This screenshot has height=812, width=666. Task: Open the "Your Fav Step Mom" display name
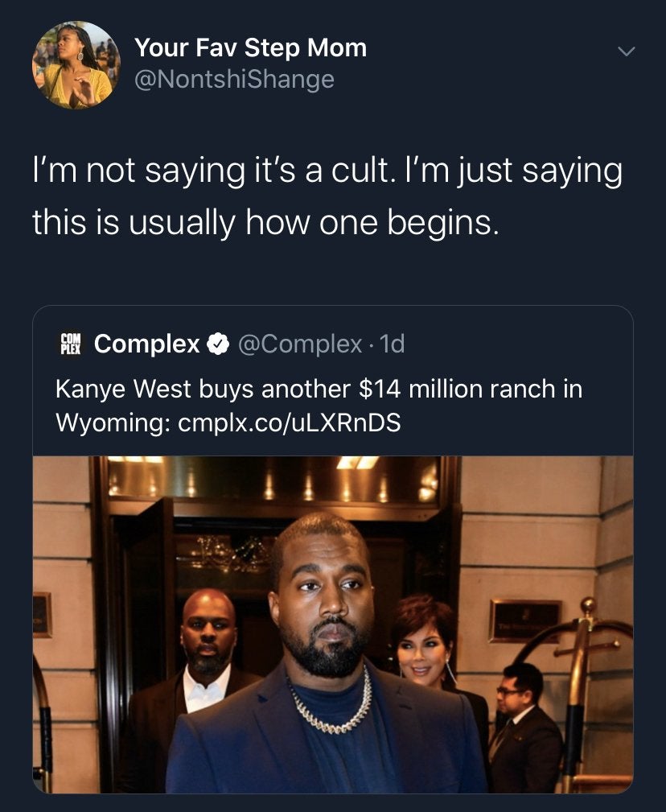(250, 48)
